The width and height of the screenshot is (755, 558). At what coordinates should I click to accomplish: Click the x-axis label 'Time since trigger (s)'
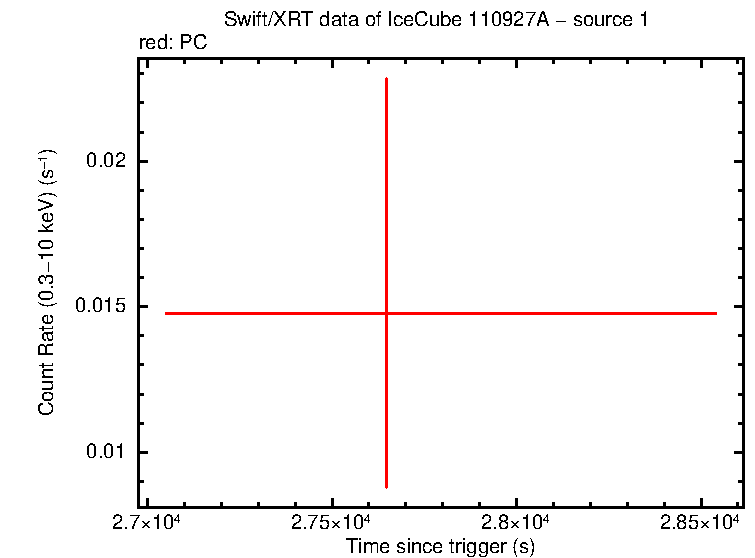coord(440,546)
